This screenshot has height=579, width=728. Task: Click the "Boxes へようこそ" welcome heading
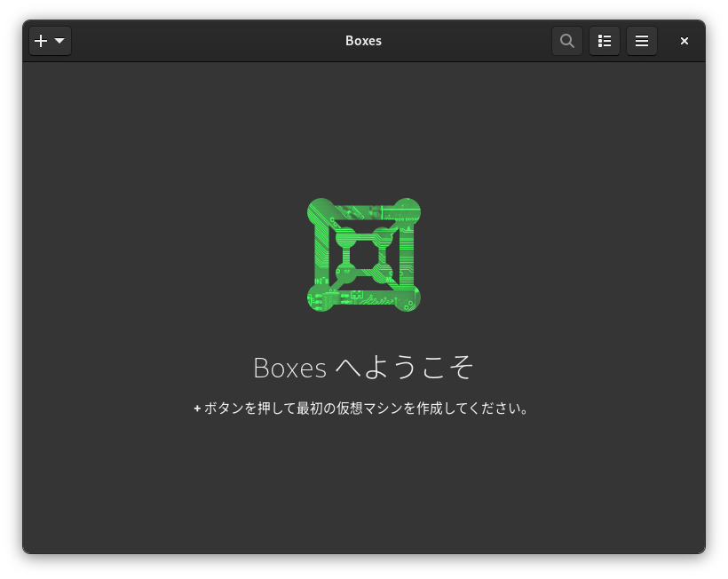[x=364, y=367]
